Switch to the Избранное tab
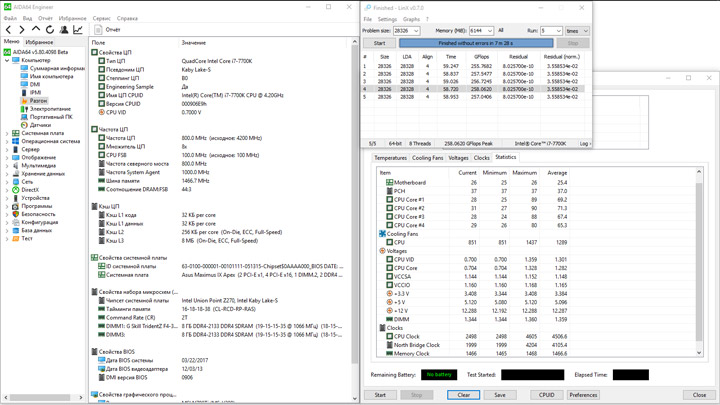Image resolution: width=720 pixels, height=405 pixels. 39,42
